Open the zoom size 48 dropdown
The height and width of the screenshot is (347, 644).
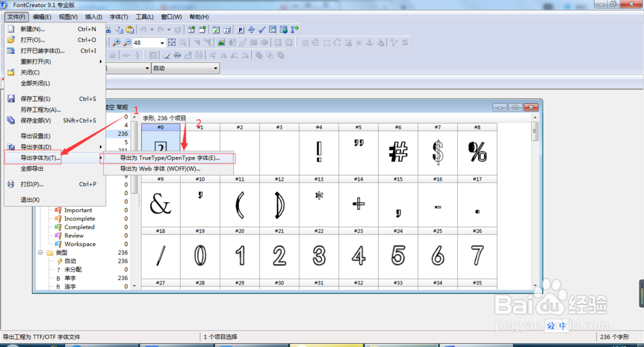pos(162,42)
